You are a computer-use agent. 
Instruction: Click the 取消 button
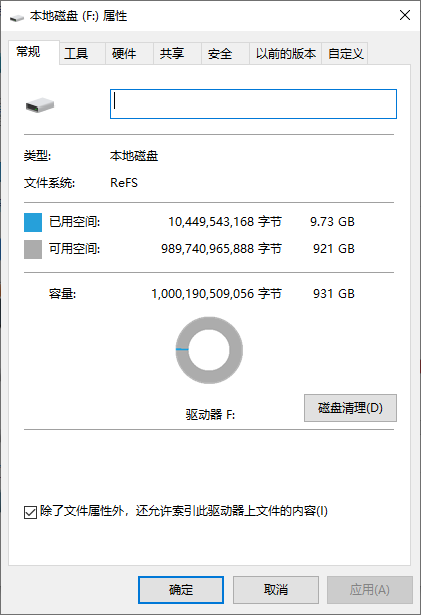[276, 590]
